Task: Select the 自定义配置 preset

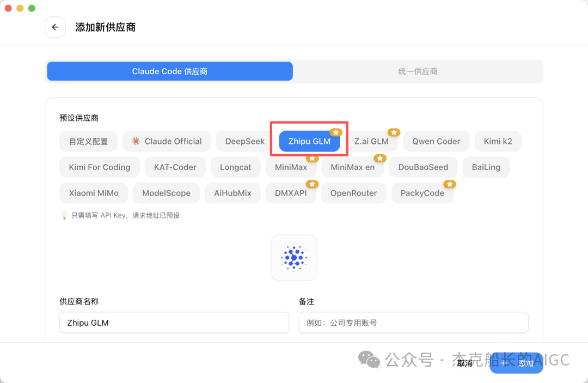Action: 89,142
